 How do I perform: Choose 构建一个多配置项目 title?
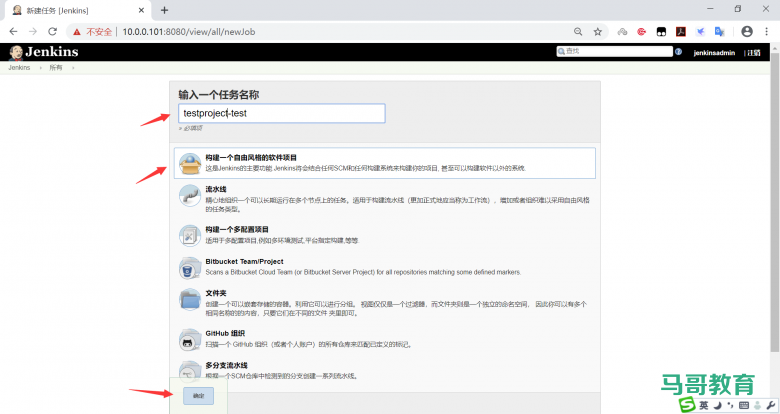pyautogui.click(x=237, y=229)
